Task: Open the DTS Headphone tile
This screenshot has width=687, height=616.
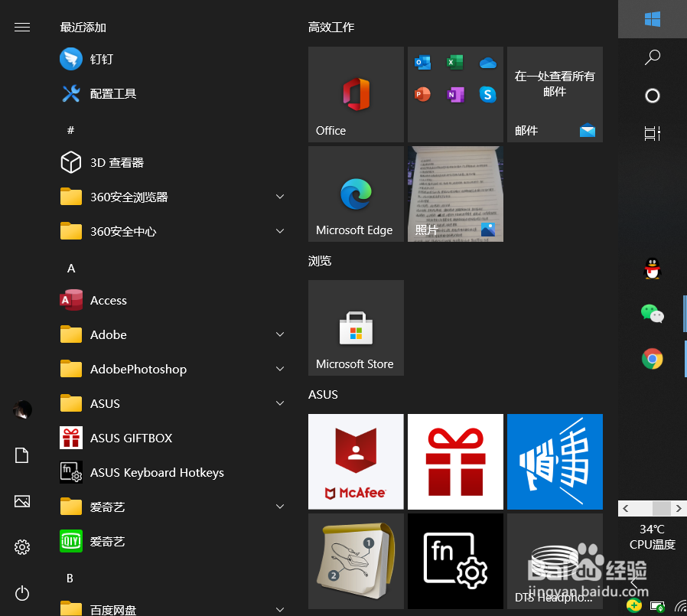Action: (x=555, y=561)
